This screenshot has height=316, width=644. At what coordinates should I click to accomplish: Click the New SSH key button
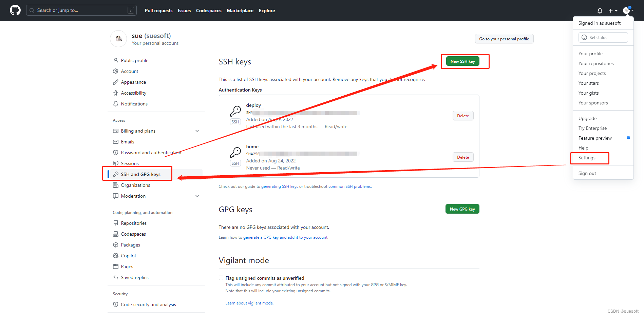click(x=463, y=61)
